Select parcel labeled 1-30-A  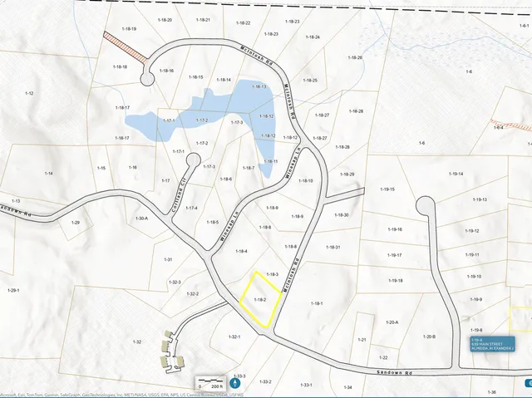tap(140, 218)
